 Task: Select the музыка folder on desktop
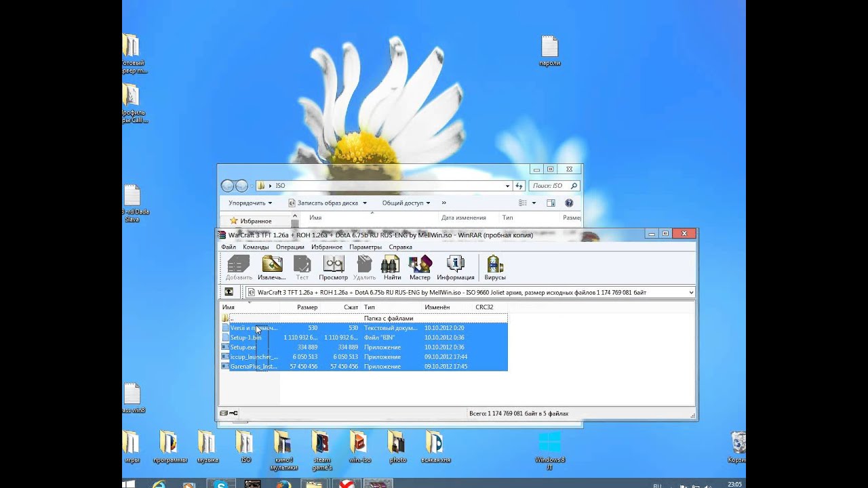[x=208, y=447]
